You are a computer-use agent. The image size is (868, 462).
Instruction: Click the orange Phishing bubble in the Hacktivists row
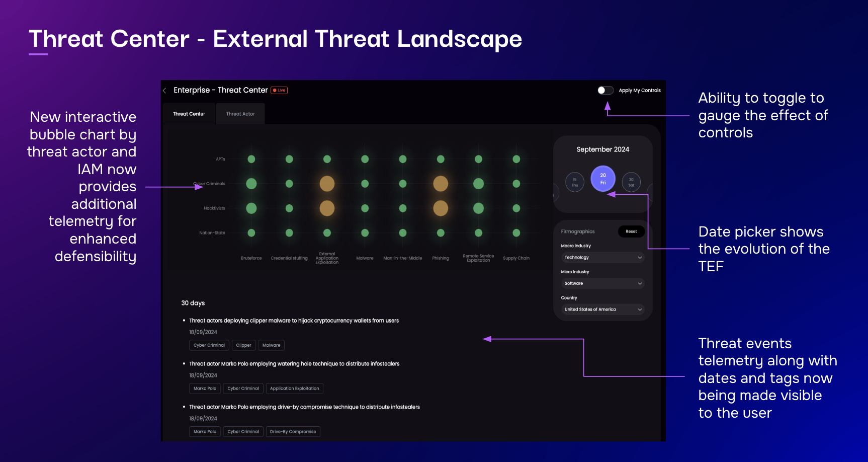tap(441, 207)
